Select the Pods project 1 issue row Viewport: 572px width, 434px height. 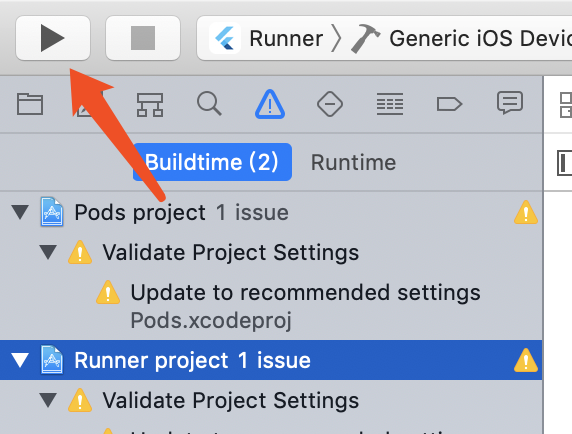point(271,212)
